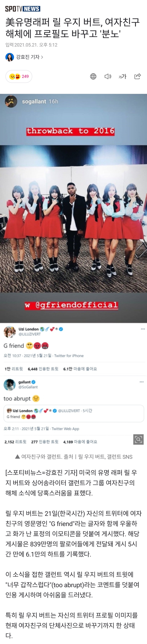The height and width of the screenshot is (644, 147).
Task: Open the sogallant story image
Action: [x=73, y=208]
